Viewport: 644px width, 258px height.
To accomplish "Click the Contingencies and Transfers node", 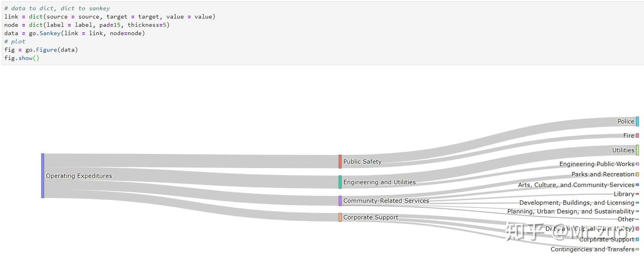I will 637,249.
